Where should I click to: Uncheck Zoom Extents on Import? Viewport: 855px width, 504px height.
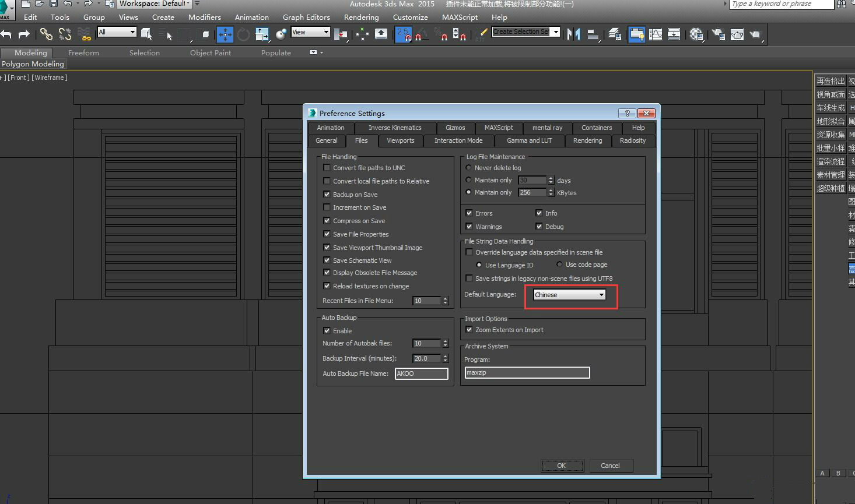pos(469,330)
